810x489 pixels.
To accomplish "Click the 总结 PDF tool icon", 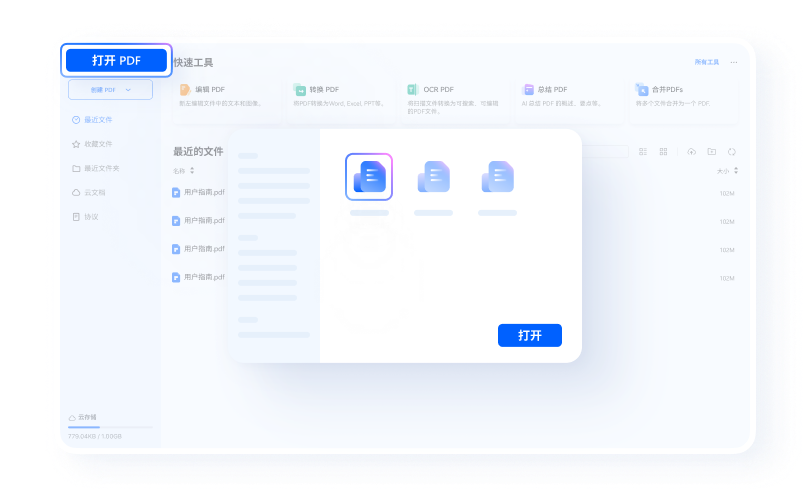I will [x=528, y=90].
